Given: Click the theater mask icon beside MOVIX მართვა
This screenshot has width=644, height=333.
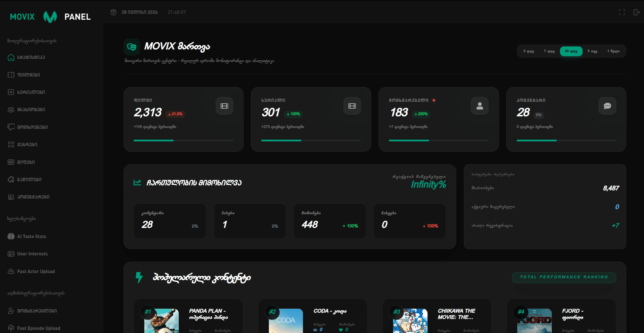Looking at the screenshot, I should point(132,47).
